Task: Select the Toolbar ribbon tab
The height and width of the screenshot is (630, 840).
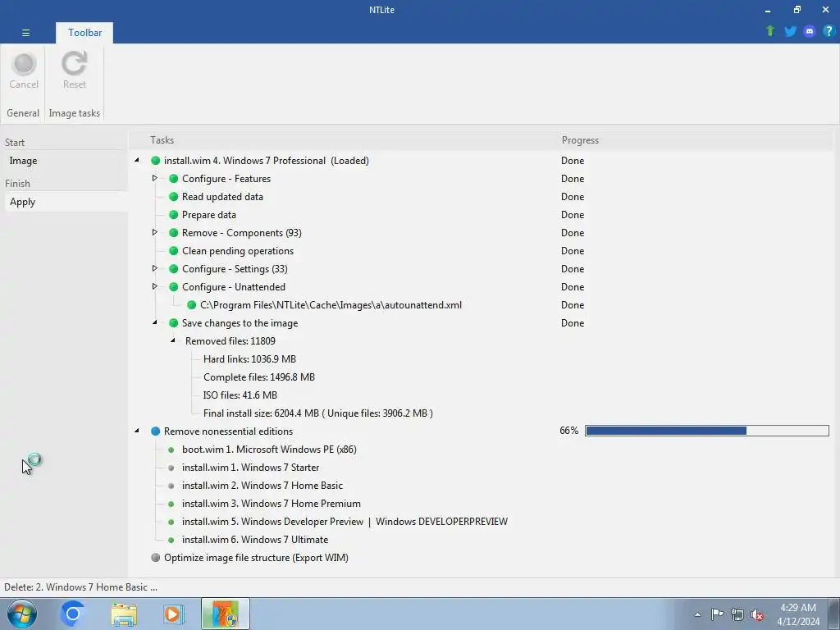Action: pos(84,33)
